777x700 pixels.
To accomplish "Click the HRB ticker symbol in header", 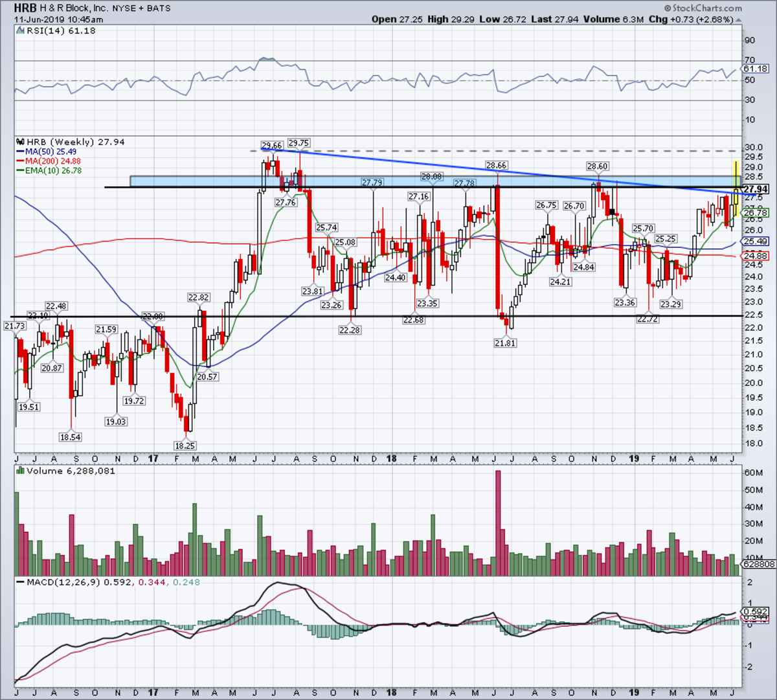I will click(25, 8).
